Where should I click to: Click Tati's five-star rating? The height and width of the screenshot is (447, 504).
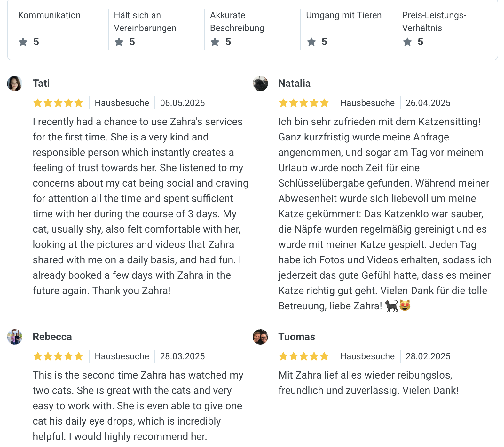pos(58,103)
